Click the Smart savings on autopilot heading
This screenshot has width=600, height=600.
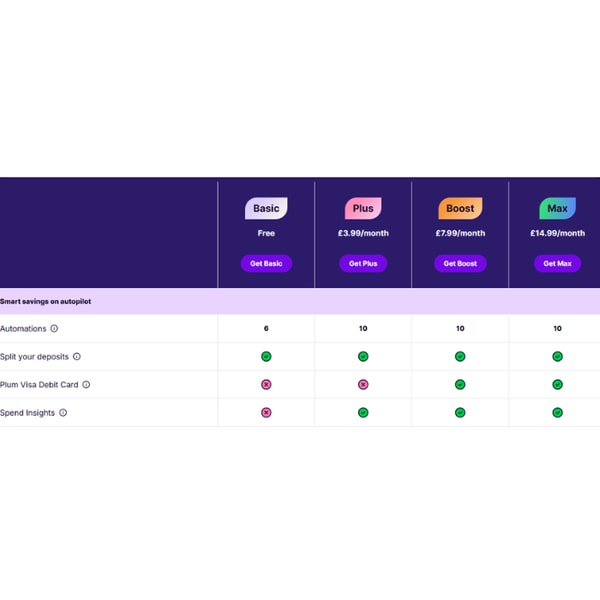(46, 302)
